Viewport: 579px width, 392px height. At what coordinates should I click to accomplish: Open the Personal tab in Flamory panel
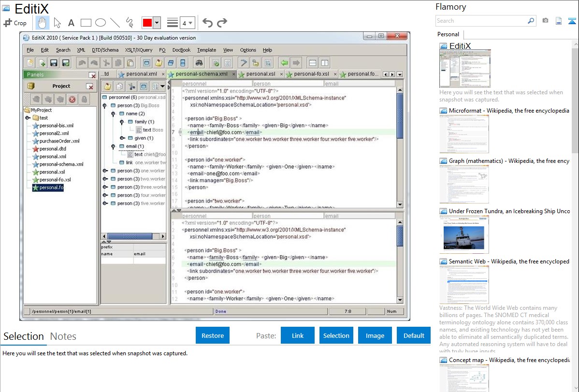coord(448,34)
